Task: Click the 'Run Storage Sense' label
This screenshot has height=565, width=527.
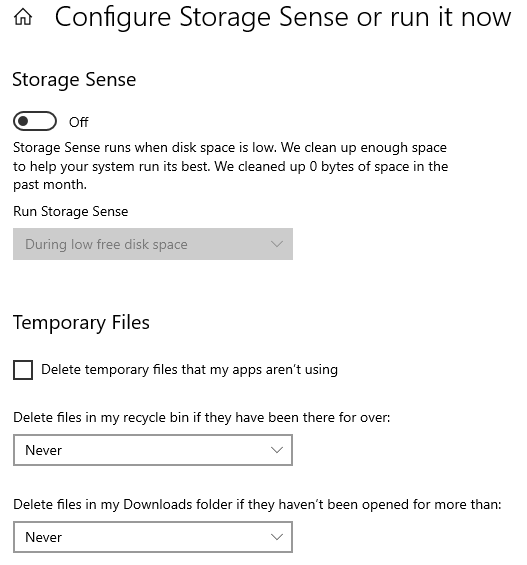Action: tap(71, 211)
